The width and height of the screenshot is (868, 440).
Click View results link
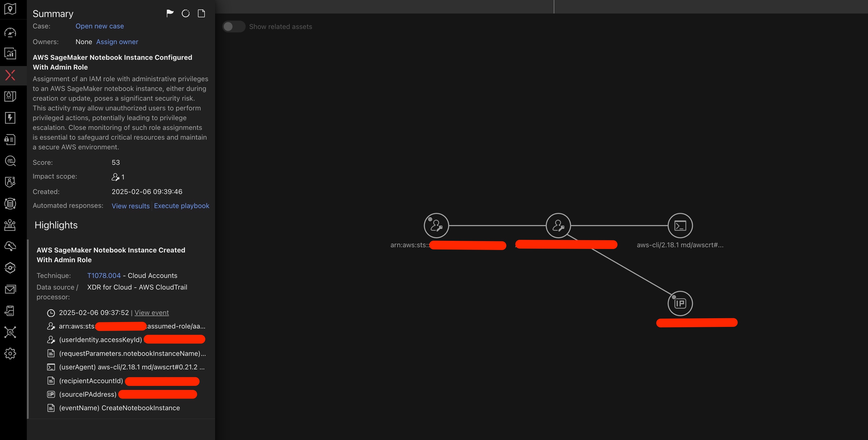[130, 206]
